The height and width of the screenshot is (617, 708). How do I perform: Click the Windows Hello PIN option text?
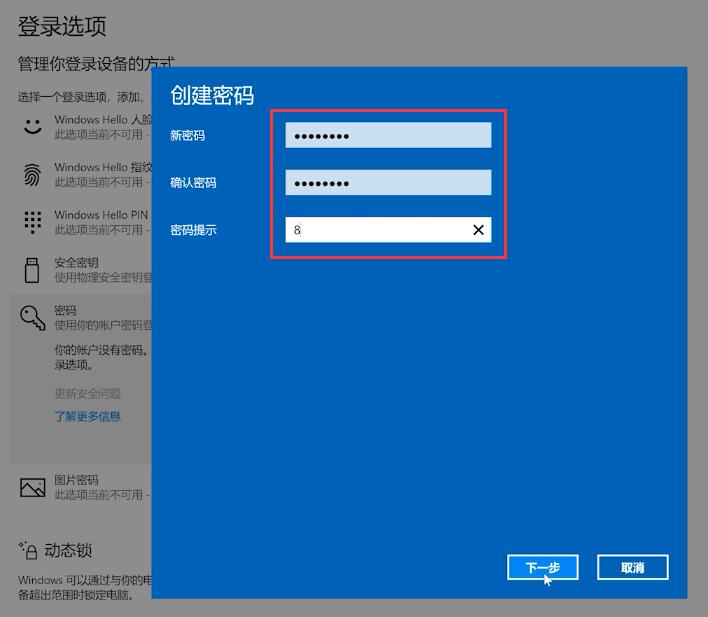click(101, 215)
